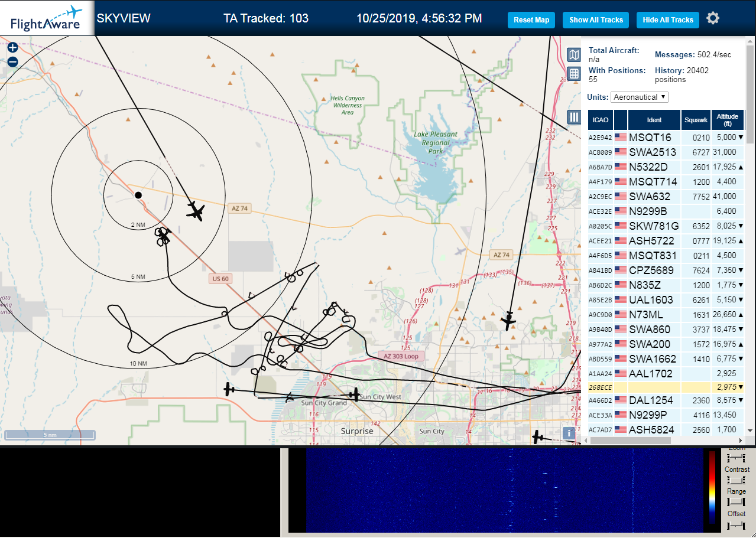The height and width of the screenshot is (538, 756).
Task: Sort the table by Ident column header
Action: coord(654,120)
